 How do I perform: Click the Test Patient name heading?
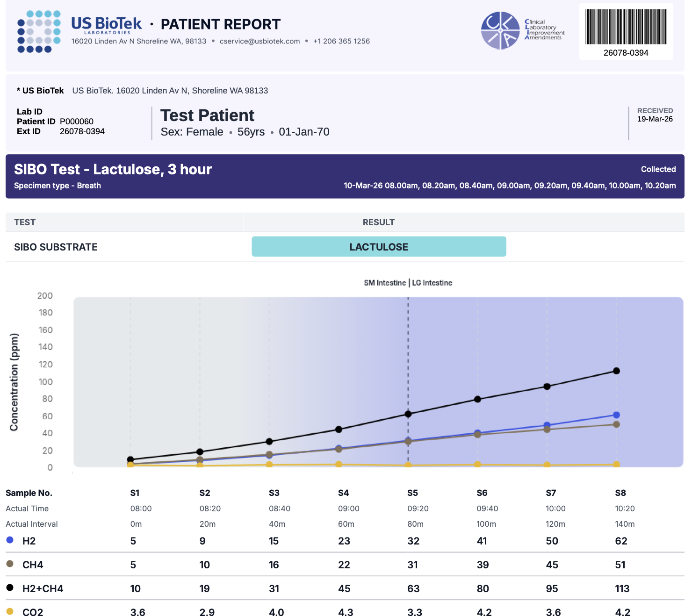coord(207,115)
